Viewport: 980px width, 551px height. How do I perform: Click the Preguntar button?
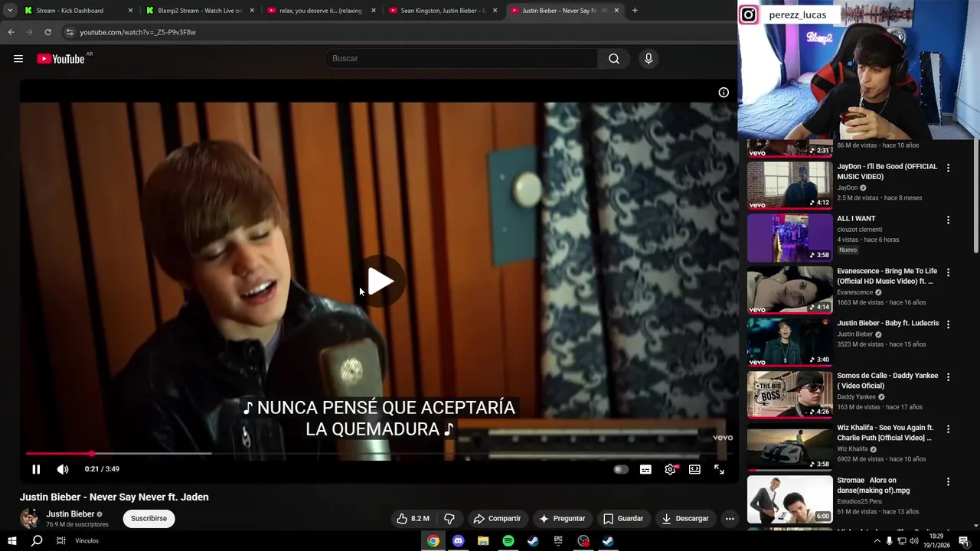[x=562, y=518]
